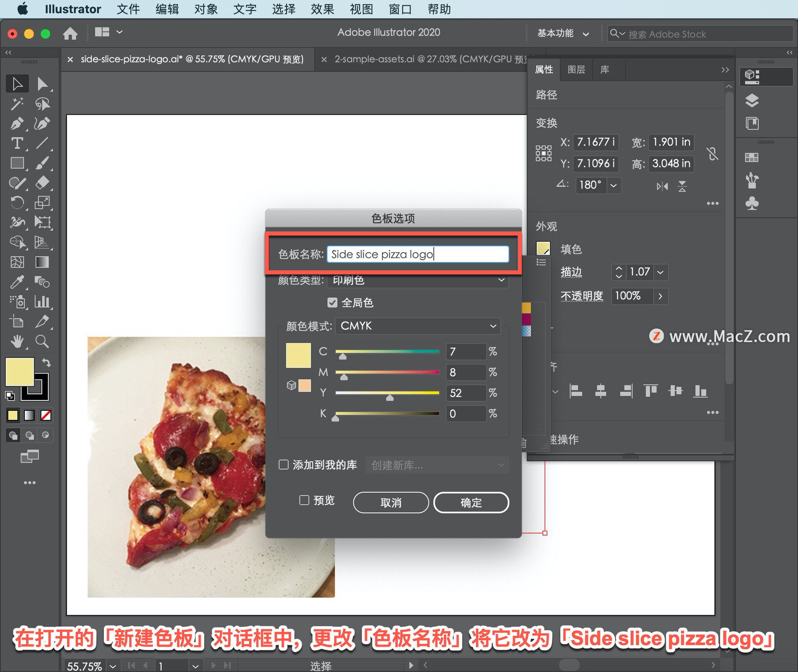798x672 pixels.
Task: Check 添加到我的库 checkbox
Action: click(x=284, y=465)
